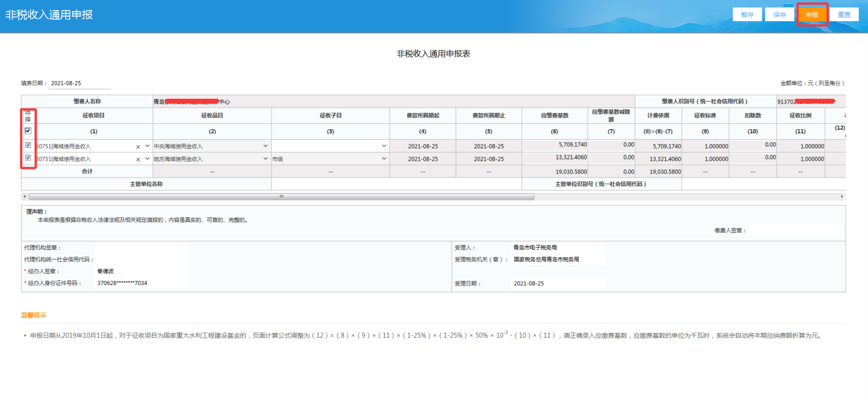
Task: Click the 主管单位名称 empty input field
Action: 396,184
